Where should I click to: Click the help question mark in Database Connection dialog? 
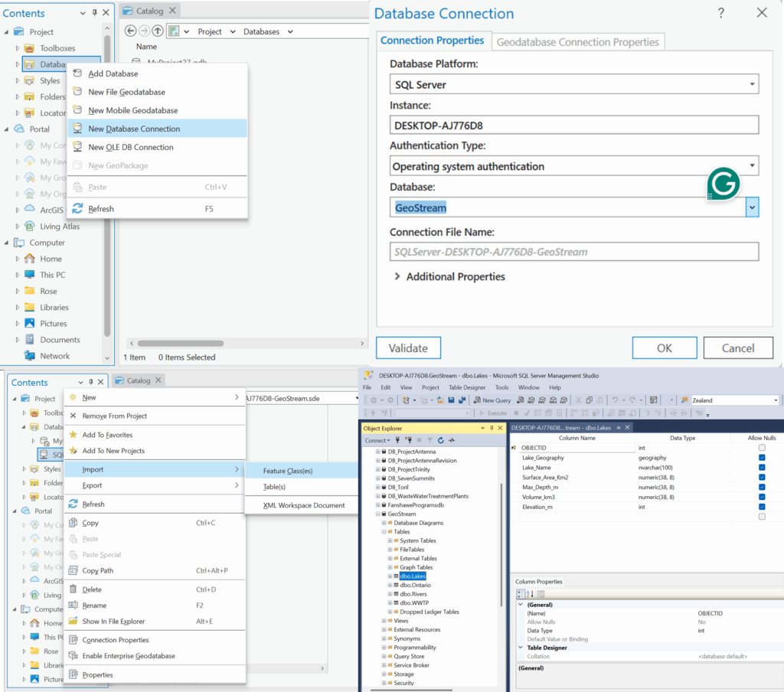(x=720, y=13)
